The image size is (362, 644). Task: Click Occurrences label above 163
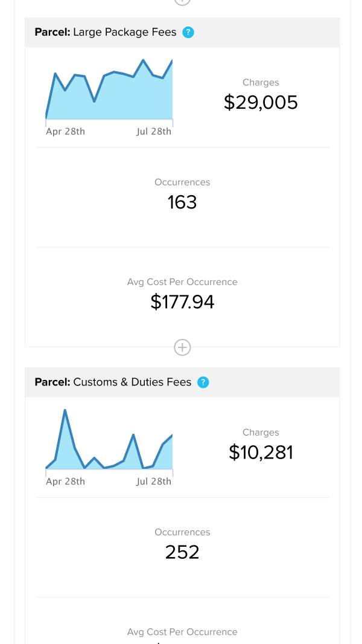[x=182, y=182]
